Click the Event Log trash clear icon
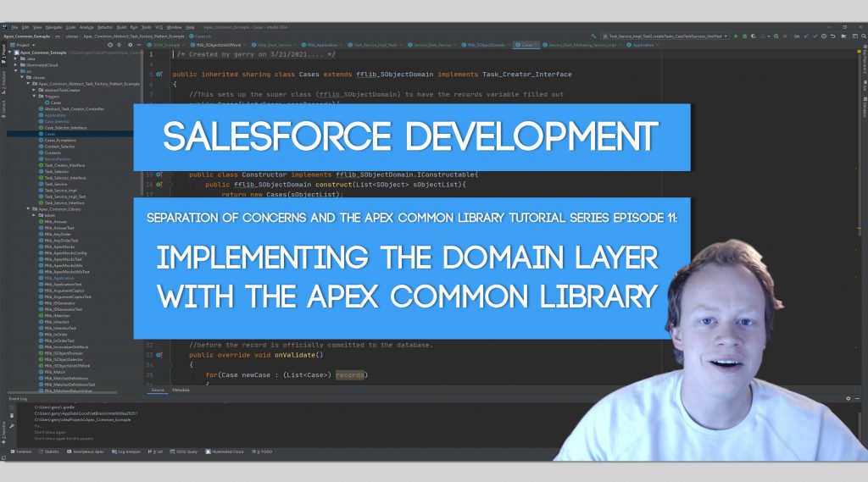The width and height of the screenshot is (868, 482). coord(12,416)
